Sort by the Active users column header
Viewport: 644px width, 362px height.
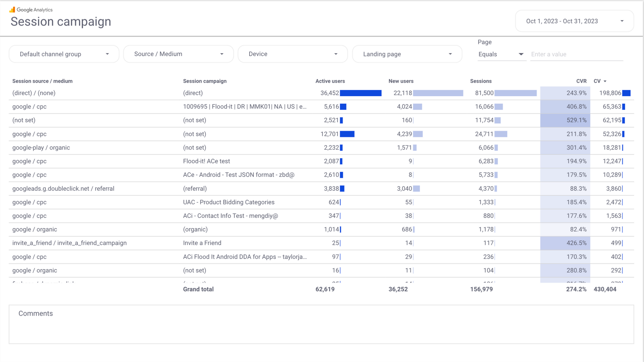330,81
